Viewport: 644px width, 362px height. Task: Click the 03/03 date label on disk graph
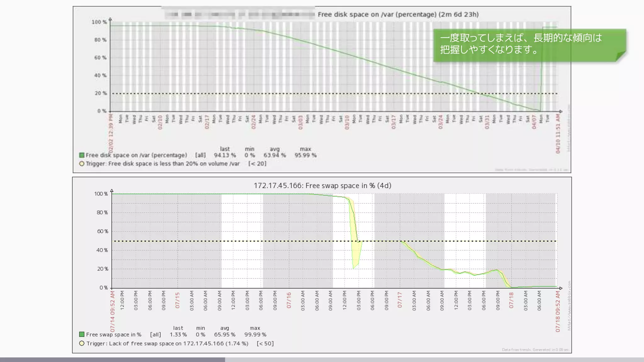click(301, 122)
